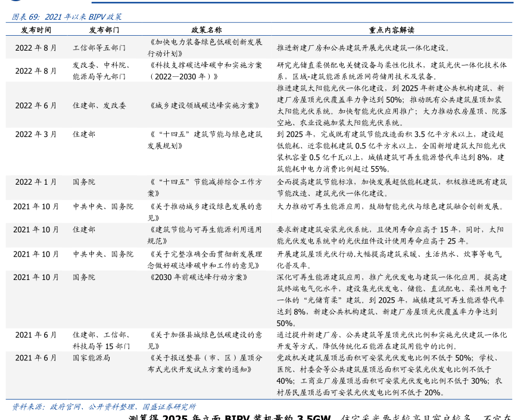Click the 发布时间 column header

coord(36,30)
